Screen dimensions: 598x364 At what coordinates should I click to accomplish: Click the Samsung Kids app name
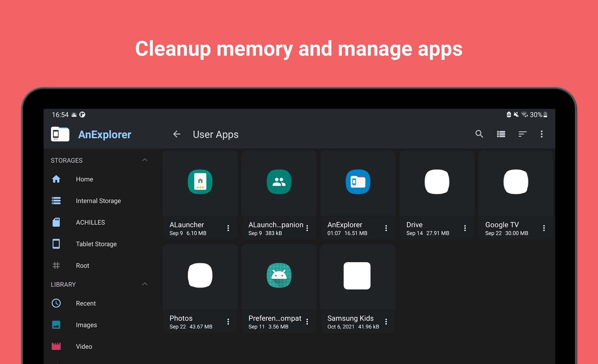[350, 318]
